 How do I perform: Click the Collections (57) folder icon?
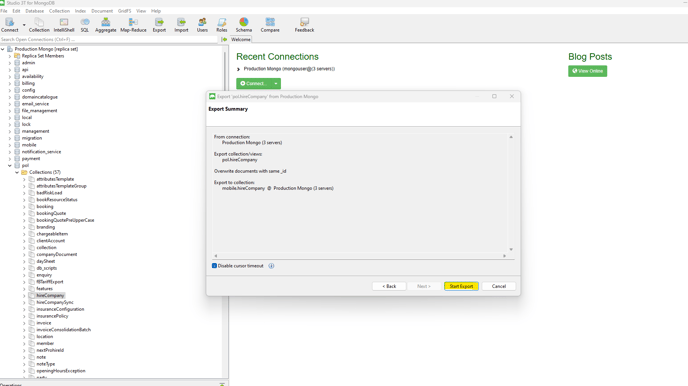point(24,172)
